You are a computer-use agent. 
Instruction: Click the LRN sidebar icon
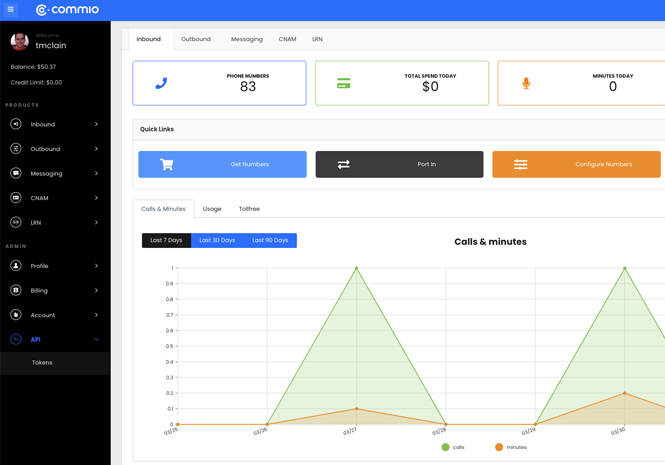pyautogui.click(x=16, y=222)
